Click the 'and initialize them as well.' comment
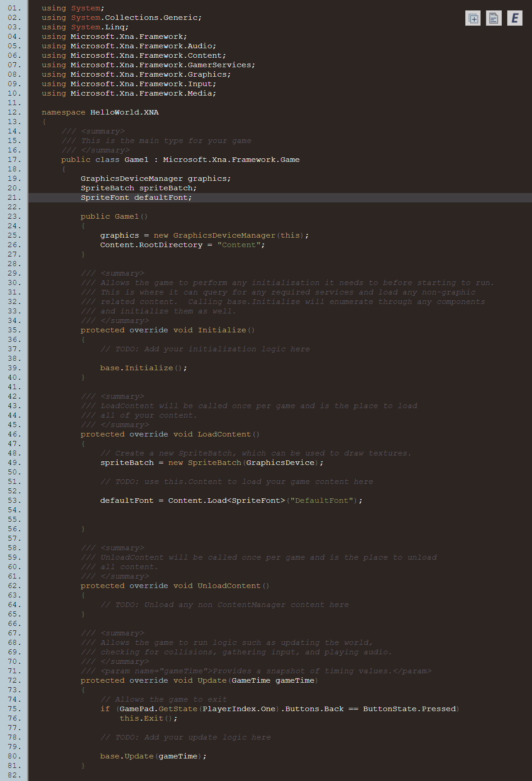This screenshot has width=532, height=781. 158,311
